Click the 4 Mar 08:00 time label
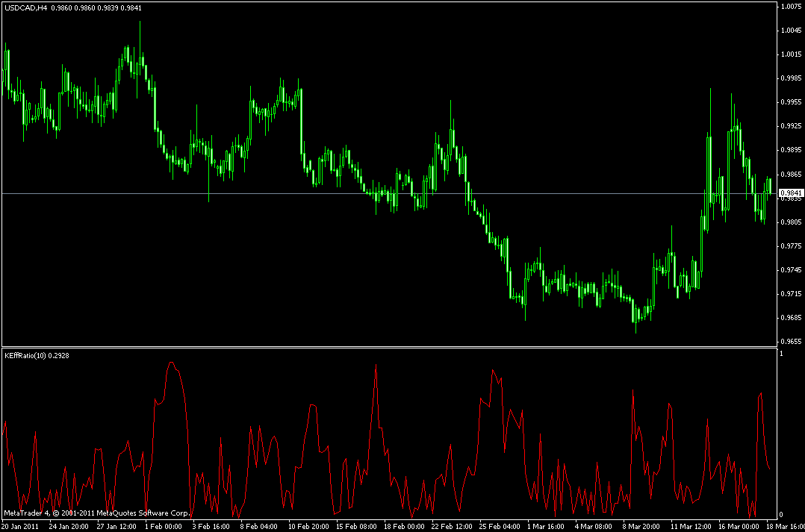This screenshot has width=805, height=532. (594, 526)
